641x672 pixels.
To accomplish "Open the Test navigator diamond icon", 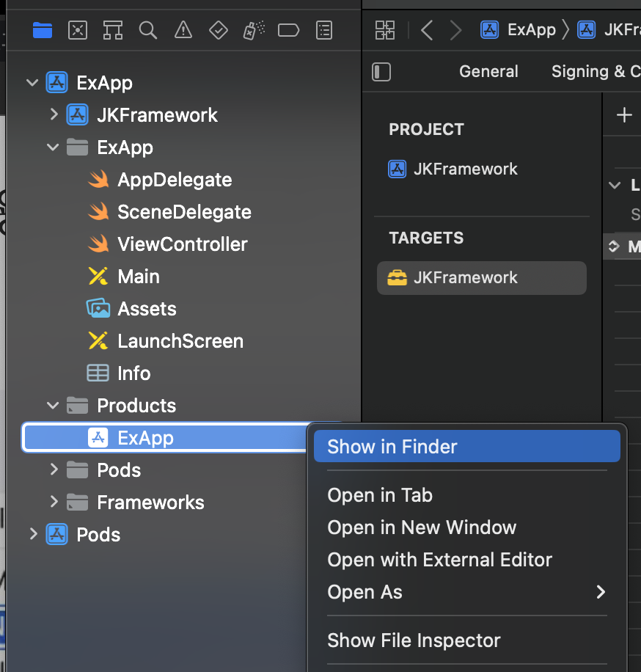I will coord(218,30).
